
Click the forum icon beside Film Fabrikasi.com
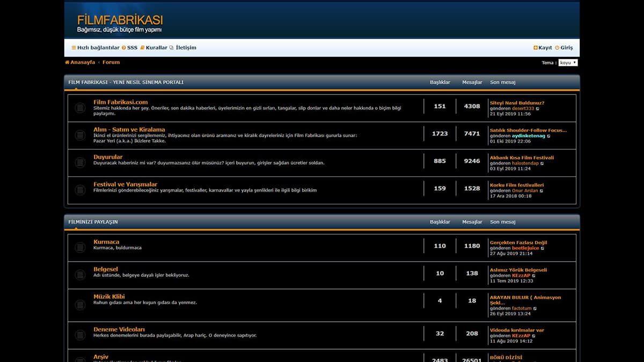point(80,108)
